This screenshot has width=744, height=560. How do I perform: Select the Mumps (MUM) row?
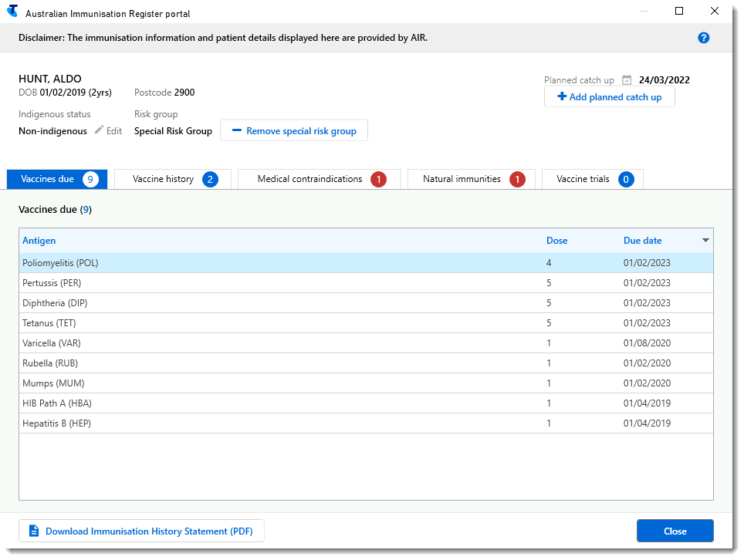coord(366,383)
